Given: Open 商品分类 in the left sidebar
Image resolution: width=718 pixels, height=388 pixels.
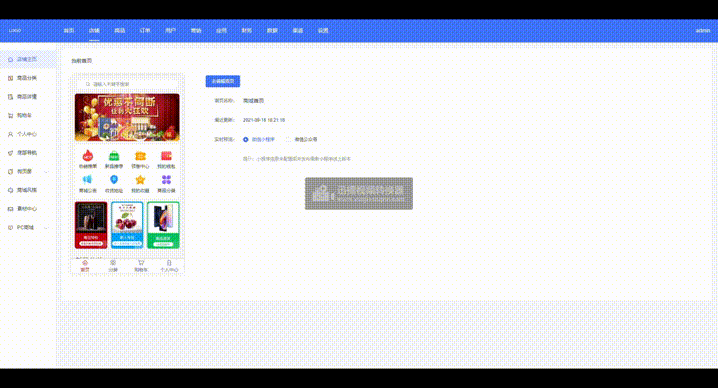Looking at the screenshot, I should (x=27, y=78).
